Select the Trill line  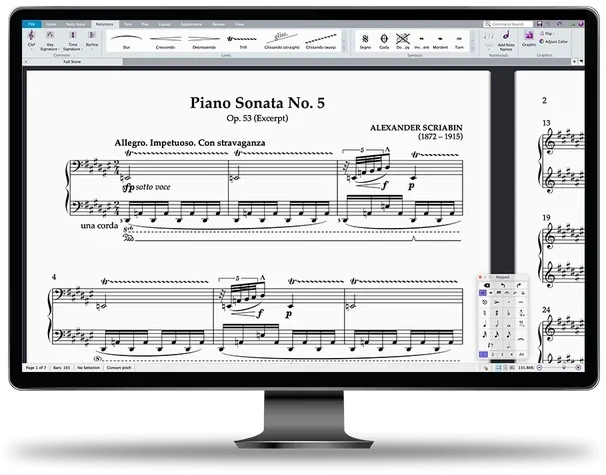243,41
